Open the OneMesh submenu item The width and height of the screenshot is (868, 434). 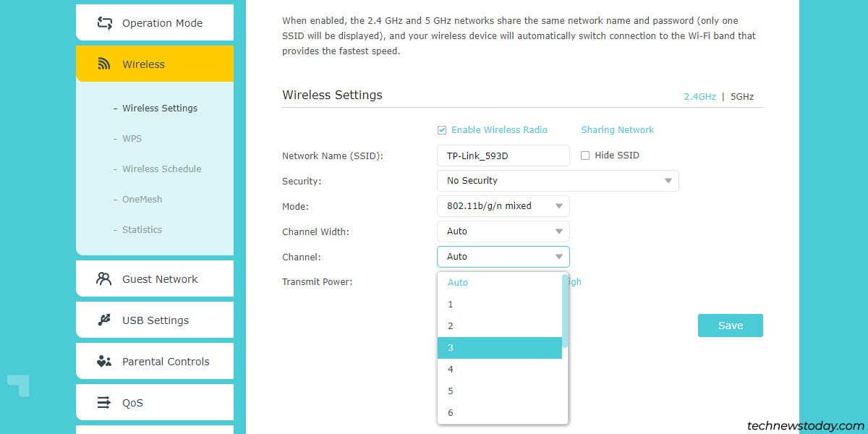pos(142,200)
